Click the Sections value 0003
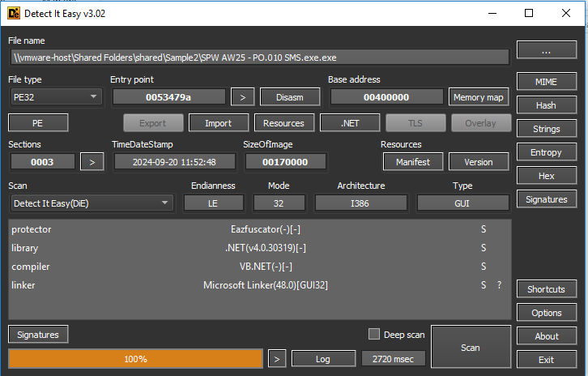 pyautogui.click(x=42, y=162)
